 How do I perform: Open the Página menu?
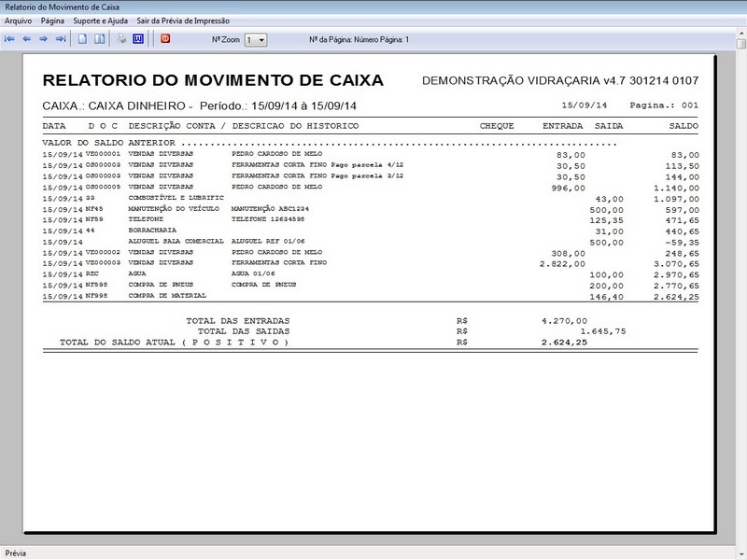pos(52,20)
